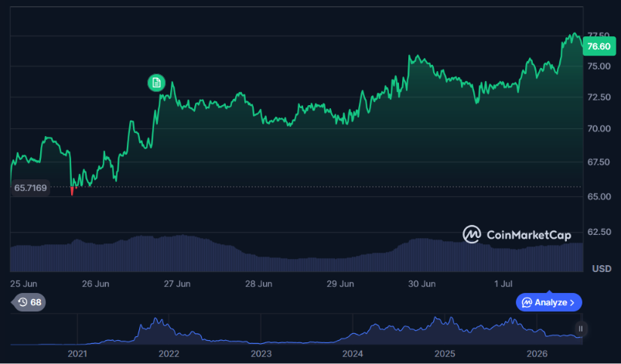621x364 pixels.
Task: Grab the range slider pause handle
Action: 580,328
